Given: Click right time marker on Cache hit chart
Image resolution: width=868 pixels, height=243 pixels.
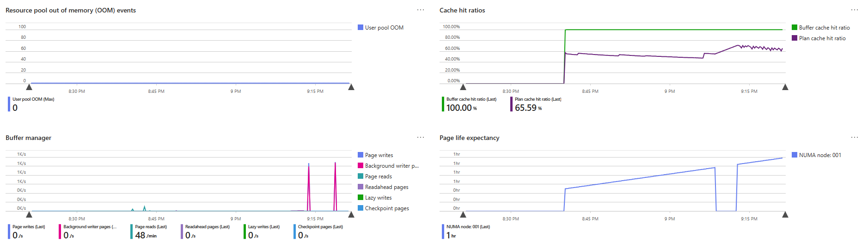Looking at the screenshot, I should [785, 87].
